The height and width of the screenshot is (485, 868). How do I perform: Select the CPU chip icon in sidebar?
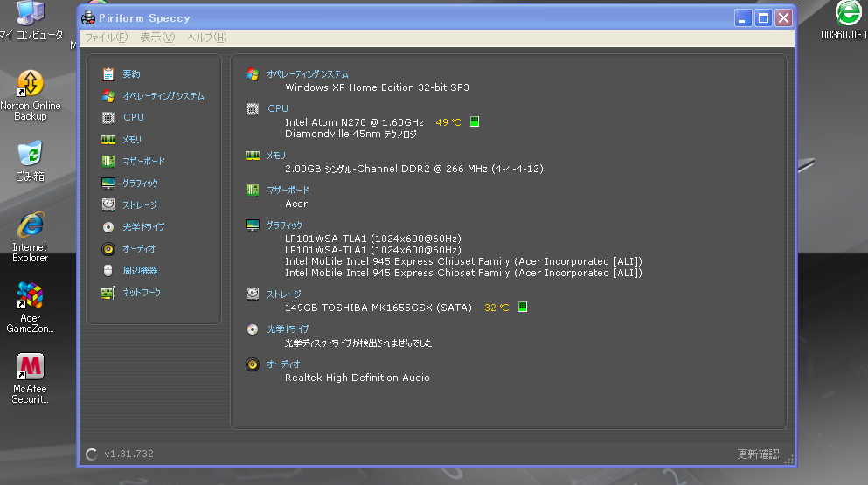pyautogui.click(x=108, y=117)
